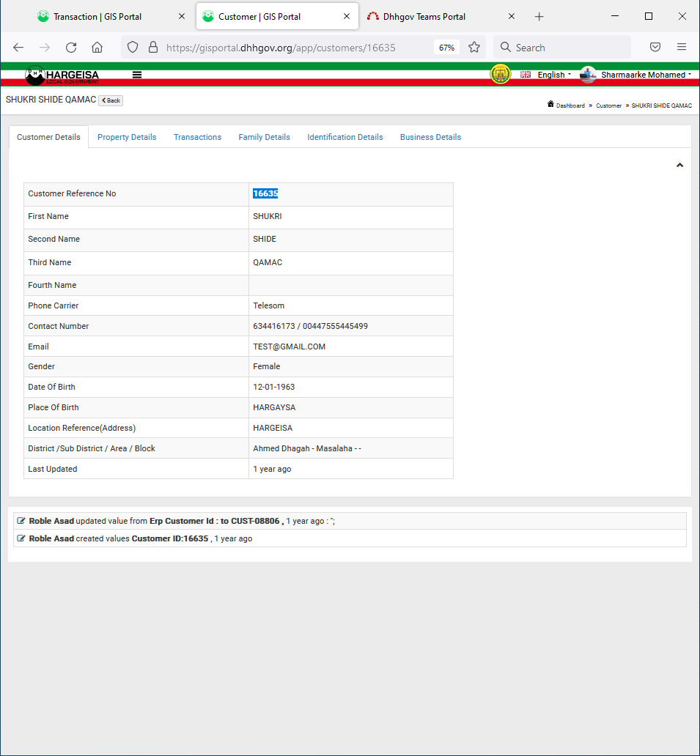
Task: Go to the browser home page
Action: [x=97, y=47]
